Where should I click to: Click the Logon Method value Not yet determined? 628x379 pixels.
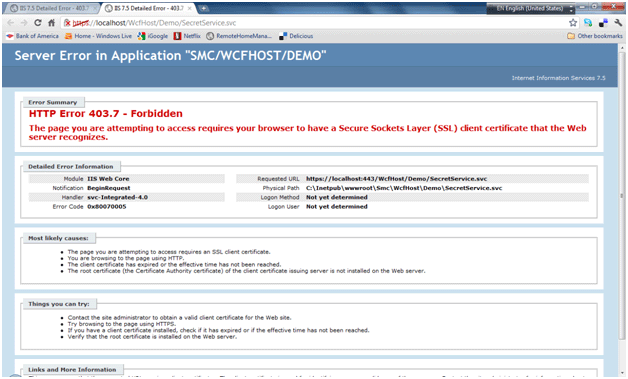[x=337, y=198]
